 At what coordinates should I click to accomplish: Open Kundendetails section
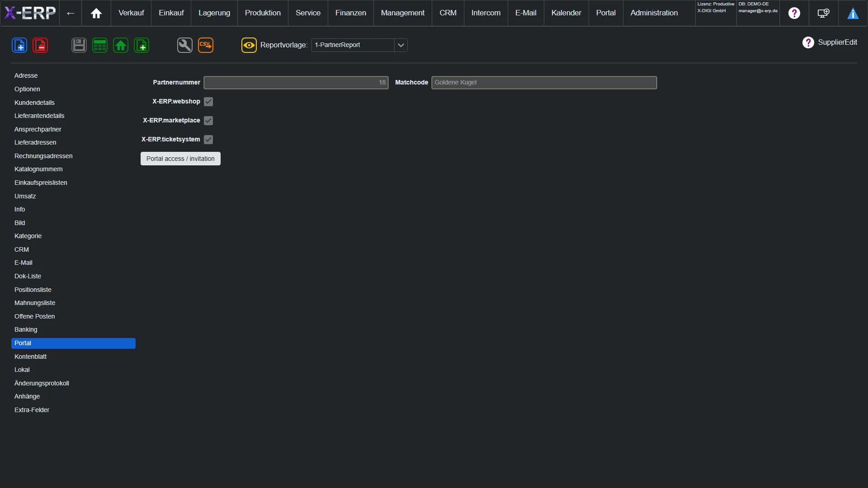73,103
